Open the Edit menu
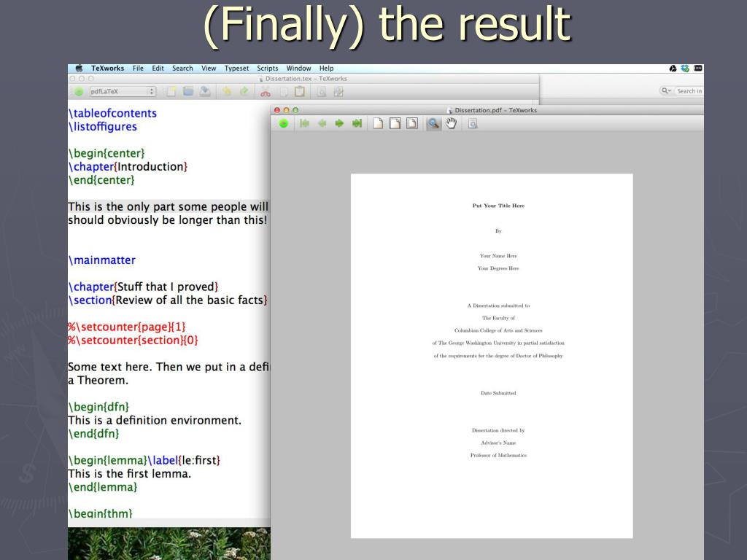 [158, 68]
